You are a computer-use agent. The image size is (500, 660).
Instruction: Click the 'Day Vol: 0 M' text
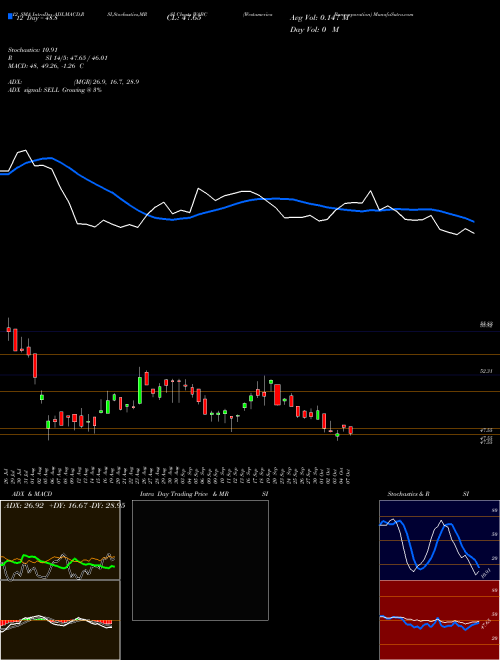[x=314, y=29]
